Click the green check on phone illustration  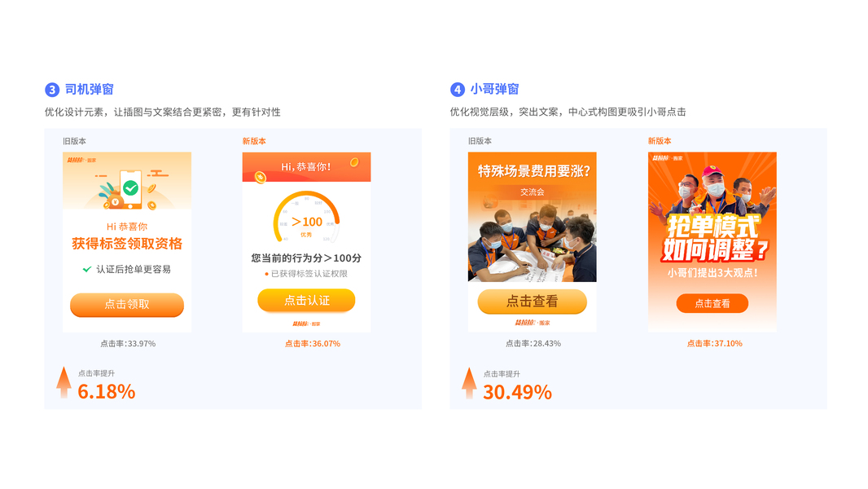click(x=130, y=188)
